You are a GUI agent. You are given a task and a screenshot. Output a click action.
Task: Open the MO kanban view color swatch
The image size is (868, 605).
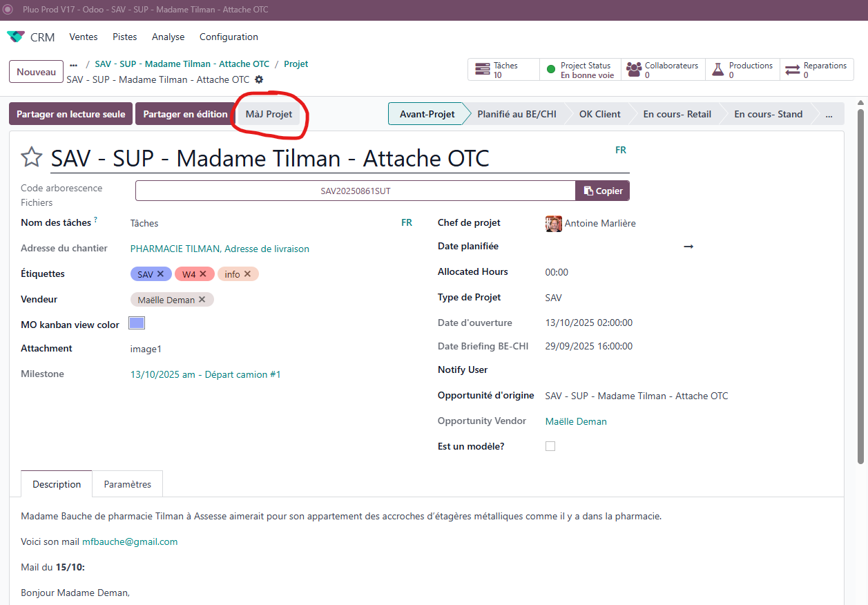pyautogui.click(x=137, y=323)
